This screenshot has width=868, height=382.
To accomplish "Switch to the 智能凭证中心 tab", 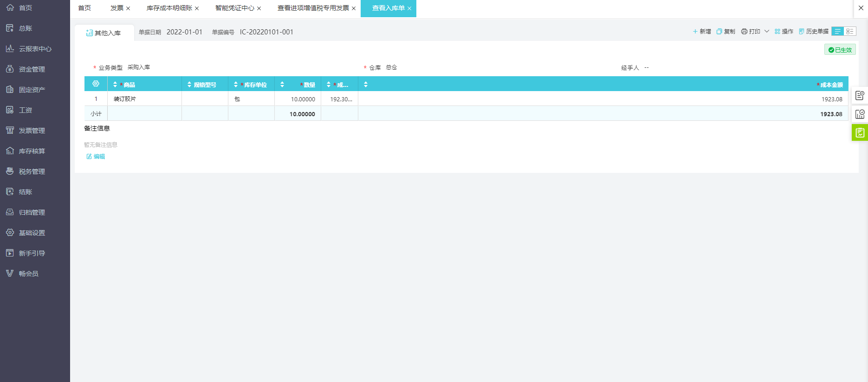I will coord(234,8).
